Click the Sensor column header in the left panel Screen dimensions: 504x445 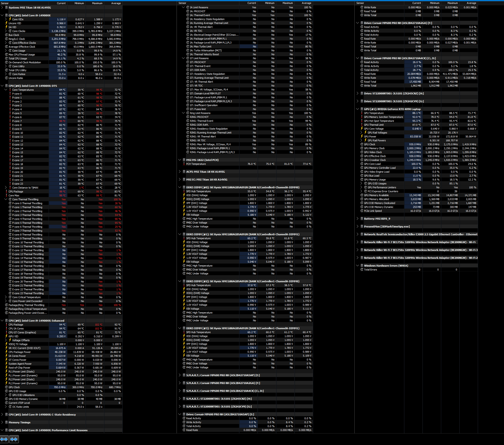pyautogui.click(x=24, y=3)
